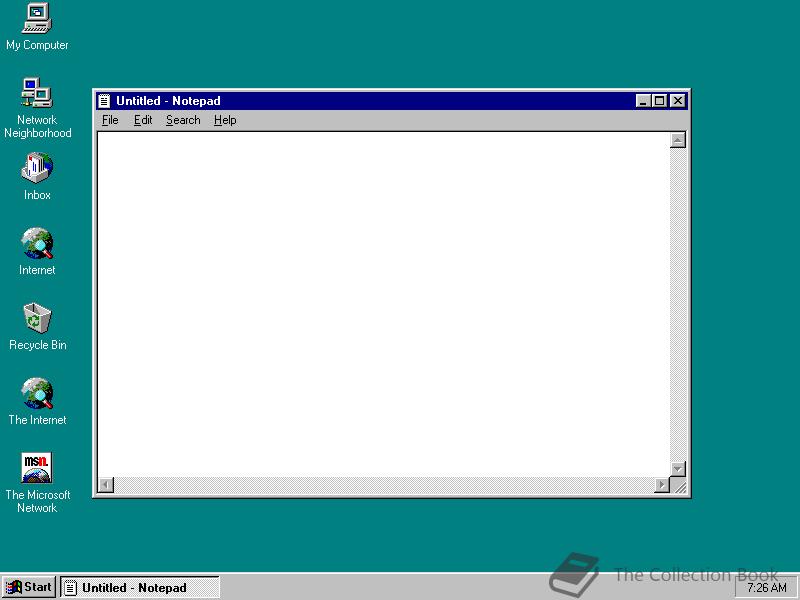
Task: Minimize the Notepad window
Action: (x=643, y=101)
